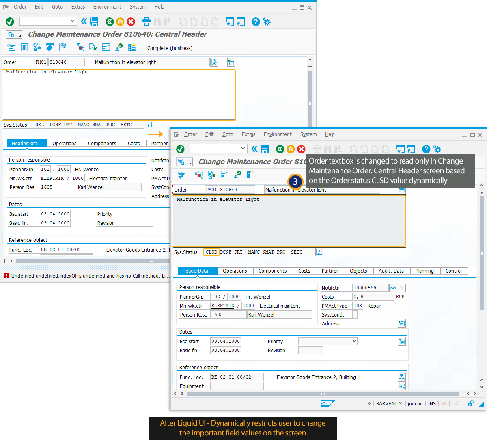487x448 pixels.
Task: Collapse command field with double chevron in front window
Action: coord(254,149)
